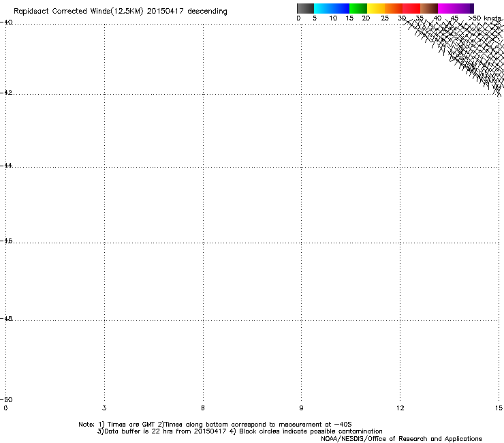Select the dark purple end of color bar
Image resolution: width=504 pixels, height=443 pixels.
tap(471, 8)
